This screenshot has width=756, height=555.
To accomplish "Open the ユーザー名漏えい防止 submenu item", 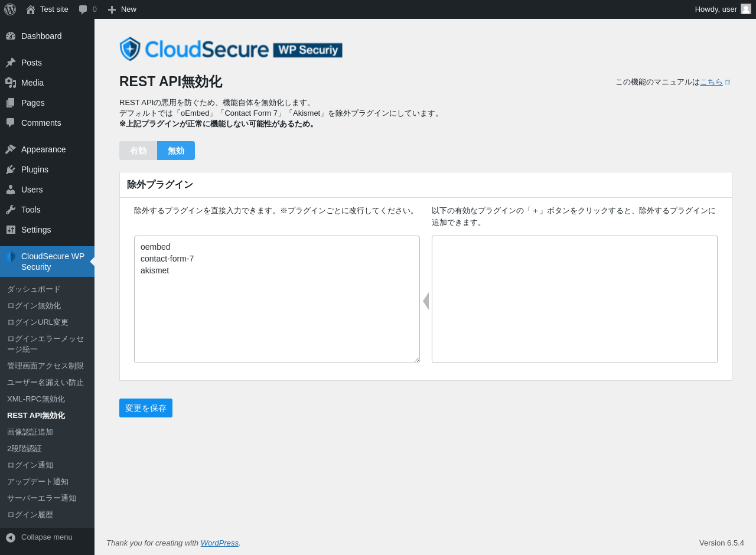I will pyautogui.click(x=47, y=383).
